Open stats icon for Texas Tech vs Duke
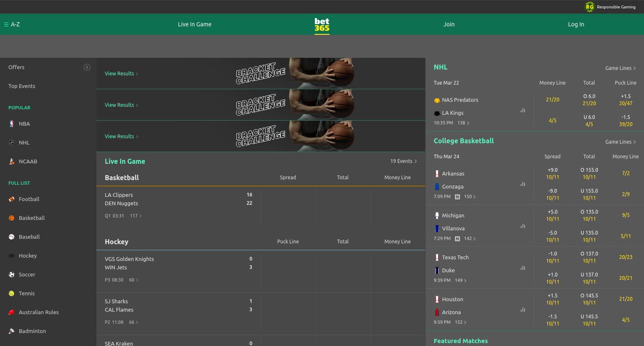644x346 pixels. pos(523,268)
